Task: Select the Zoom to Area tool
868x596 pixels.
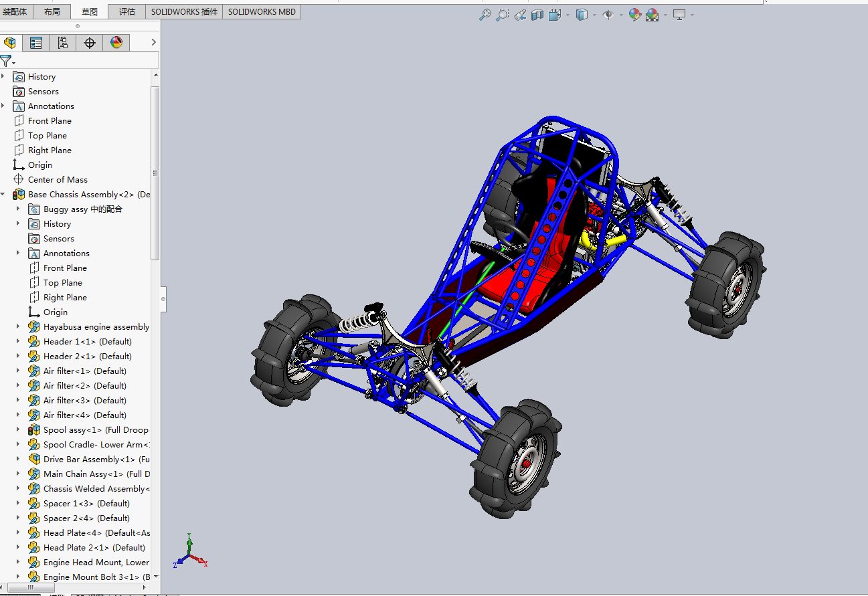Action: click(x=502, y=15)
